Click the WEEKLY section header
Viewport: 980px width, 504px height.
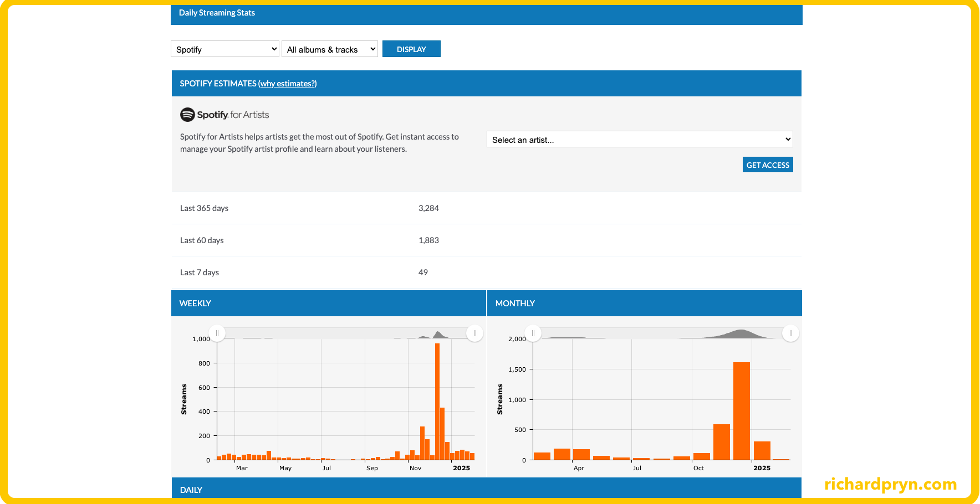pos(329,304)
